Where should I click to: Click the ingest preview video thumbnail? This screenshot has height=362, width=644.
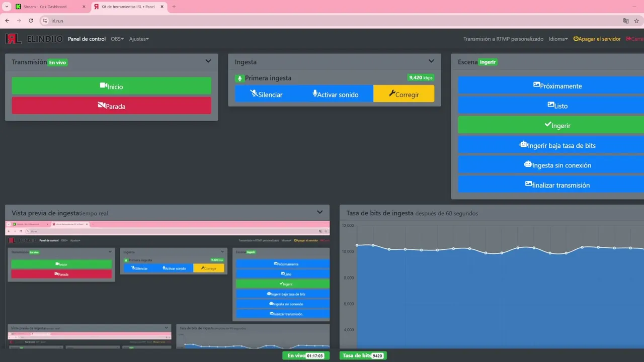pyautogui.click(x=168, y=284)
